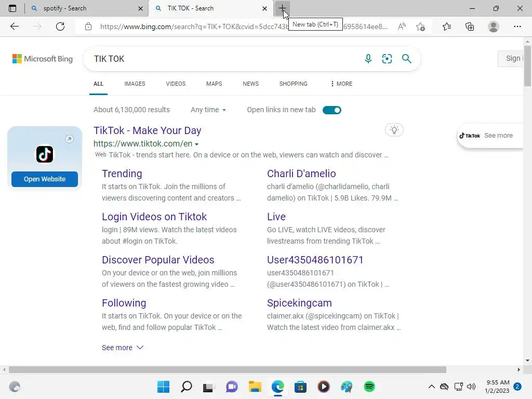Switch to MAPS results
The height and width of the screenshot is (399, 532).
214,84
